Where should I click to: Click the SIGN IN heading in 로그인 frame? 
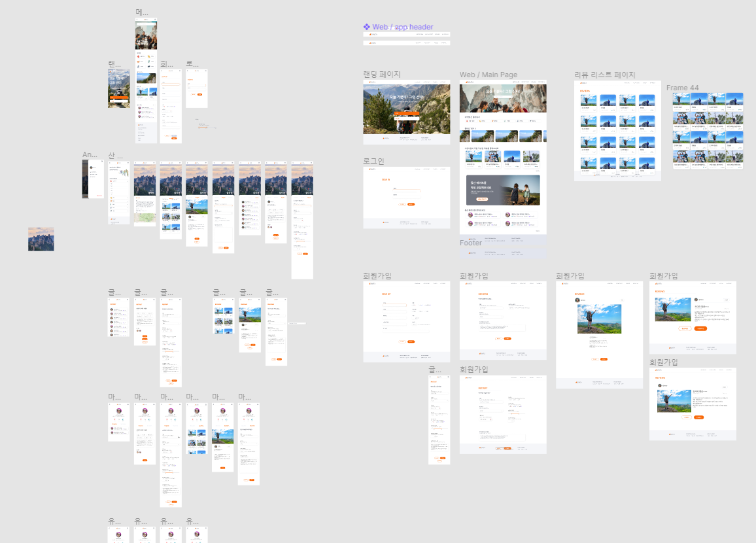pos(386,179)
